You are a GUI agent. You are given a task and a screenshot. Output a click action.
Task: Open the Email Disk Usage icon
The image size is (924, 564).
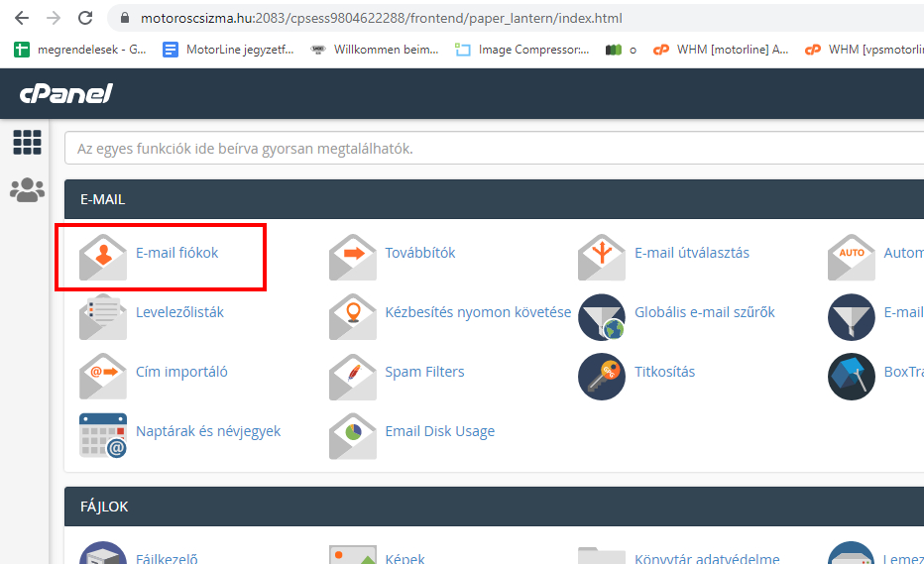click(x=353, y=435)
